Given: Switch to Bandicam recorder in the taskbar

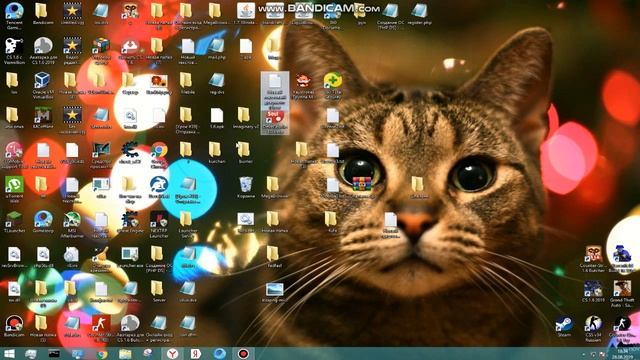Looking at the screenshot, I should click(x=244, y=354).
